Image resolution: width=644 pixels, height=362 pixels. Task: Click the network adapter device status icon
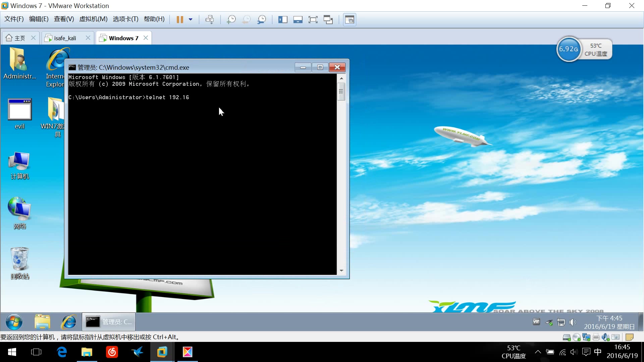point(586,337)
